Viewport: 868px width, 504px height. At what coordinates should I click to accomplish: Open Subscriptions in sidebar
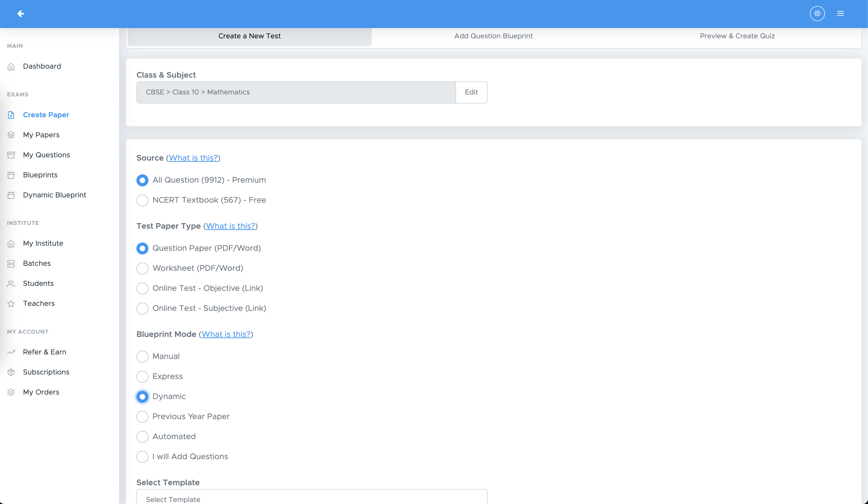[x=46, y=372]
